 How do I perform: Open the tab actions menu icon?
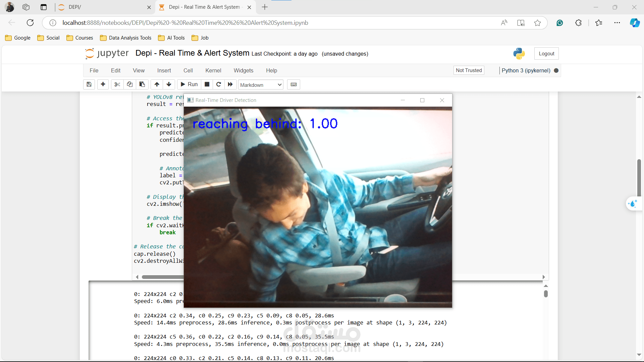pos(44,7)
